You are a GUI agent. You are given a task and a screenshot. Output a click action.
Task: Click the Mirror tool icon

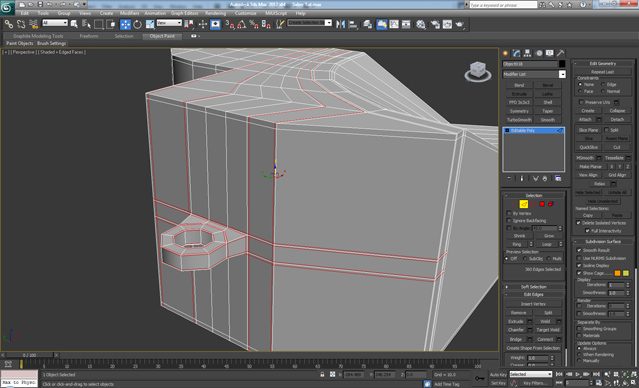pos(340,24)
